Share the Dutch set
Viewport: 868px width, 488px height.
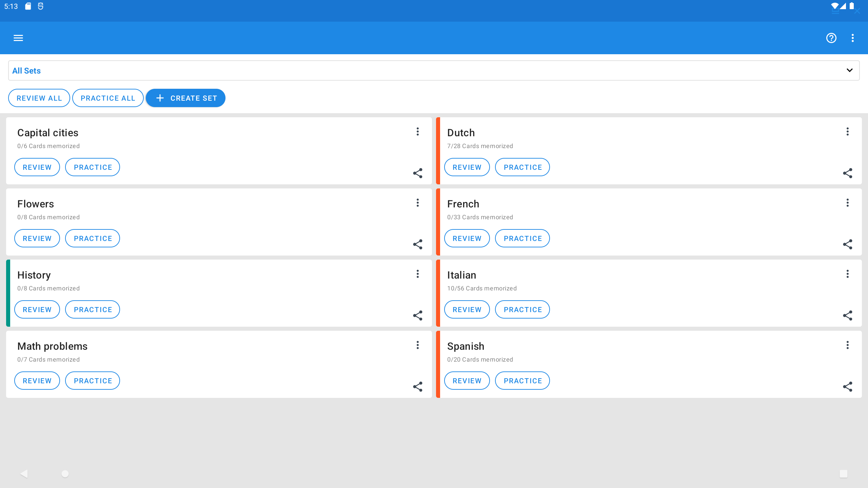click(x=848, y=173)
